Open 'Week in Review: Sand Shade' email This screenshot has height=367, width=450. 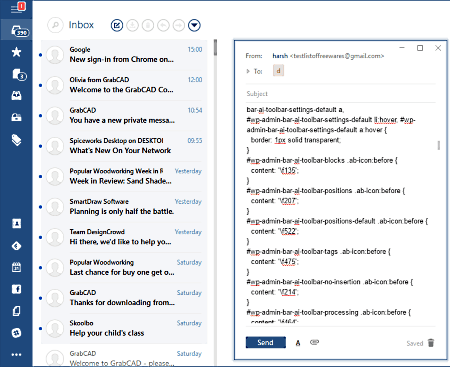point(124,176)
